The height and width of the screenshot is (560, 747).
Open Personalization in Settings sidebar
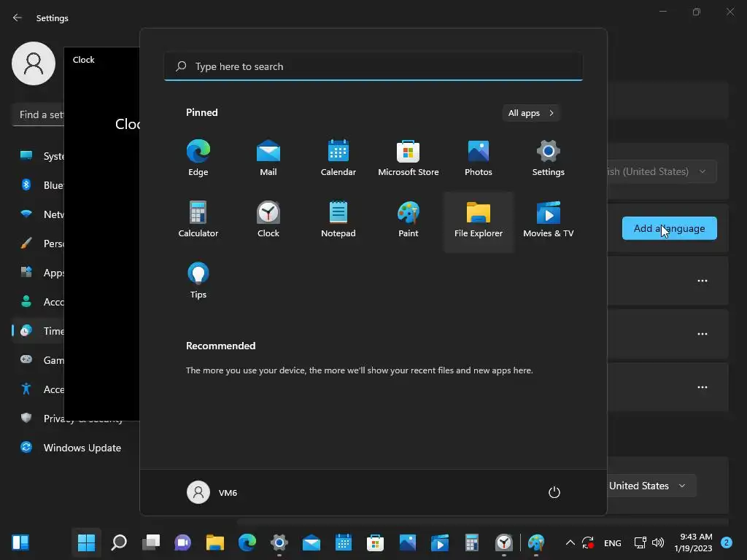click(38, 244)
